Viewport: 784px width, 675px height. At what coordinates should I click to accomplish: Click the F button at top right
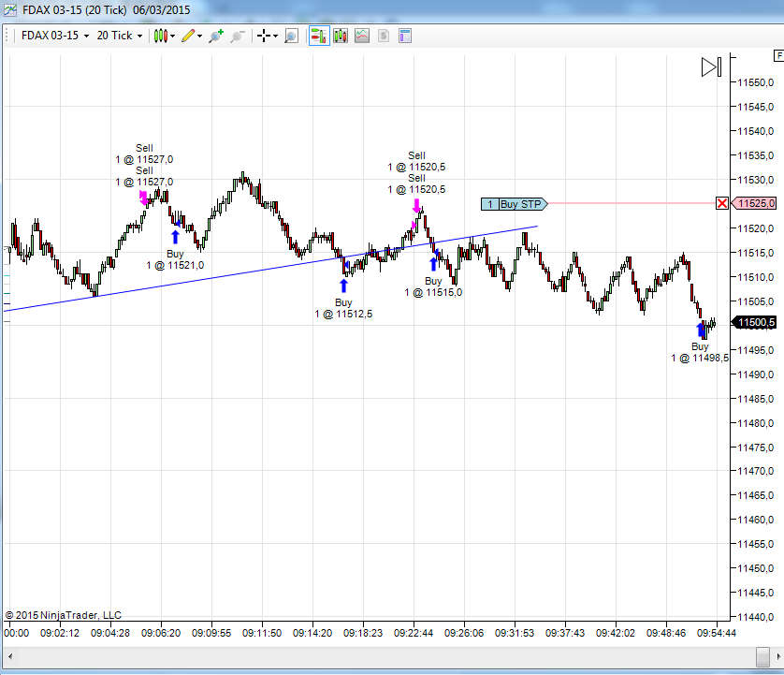778,56
